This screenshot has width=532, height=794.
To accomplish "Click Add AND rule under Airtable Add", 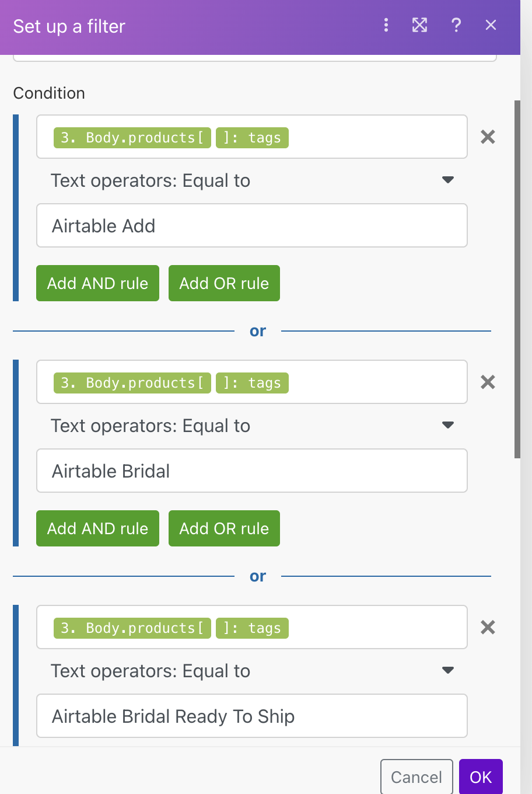I will pyautogui.click(x=97, y=283).
